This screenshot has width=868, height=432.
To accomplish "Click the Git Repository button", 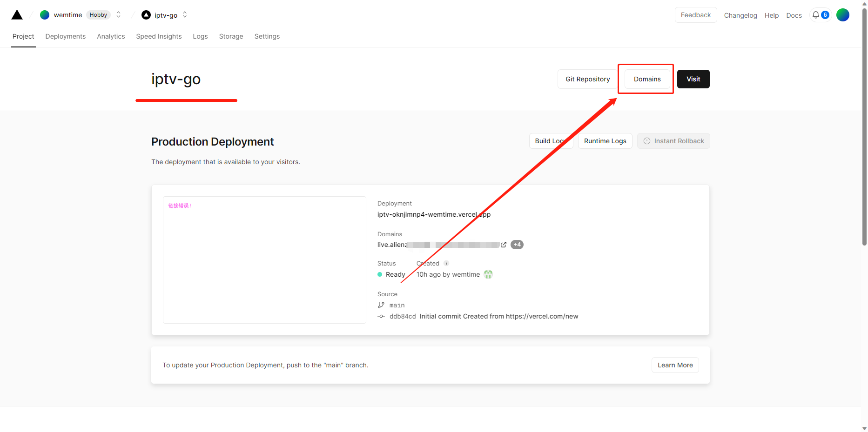I will (x=587, y=79).
